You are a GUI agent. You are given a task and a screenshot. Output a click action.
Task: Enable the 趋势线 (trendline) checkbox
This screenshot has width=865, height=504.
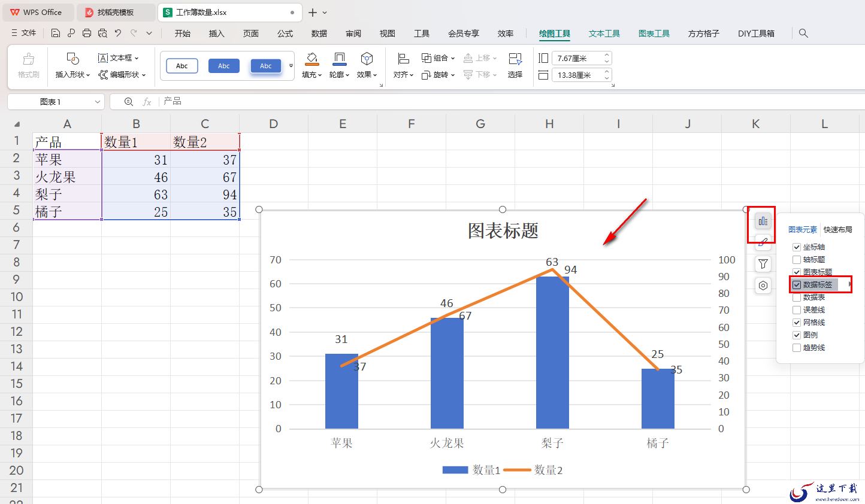(797, 348)
